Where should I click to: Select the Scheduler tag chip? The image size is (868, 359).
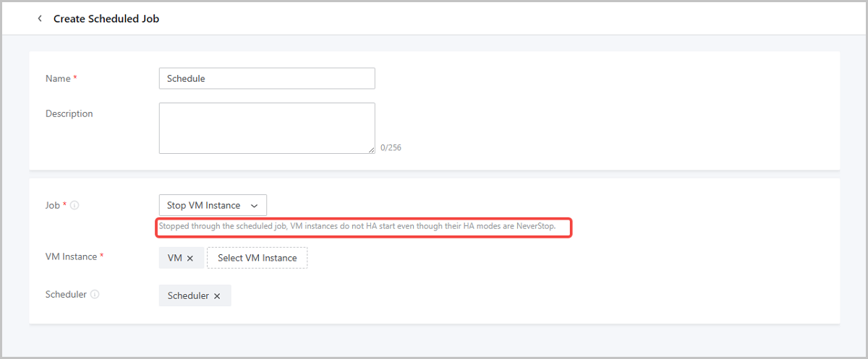188,296
